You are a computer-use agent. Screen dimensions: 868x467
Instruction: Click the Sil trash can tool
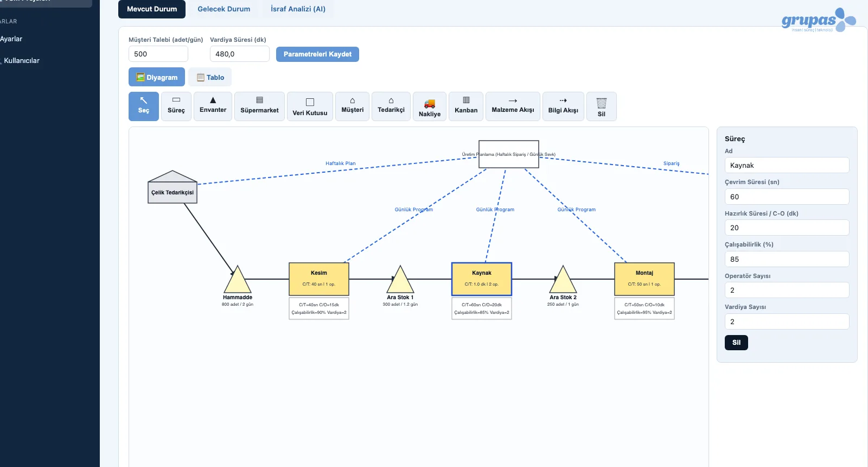click(602, 106)
